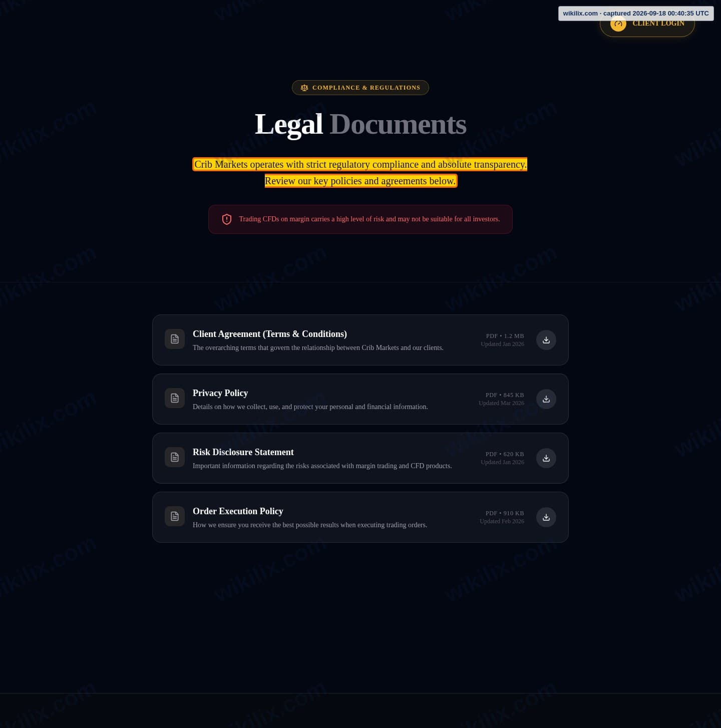
Task: Click "PDF • 1.2 MB" file size text
Action: tap(505, 336)
